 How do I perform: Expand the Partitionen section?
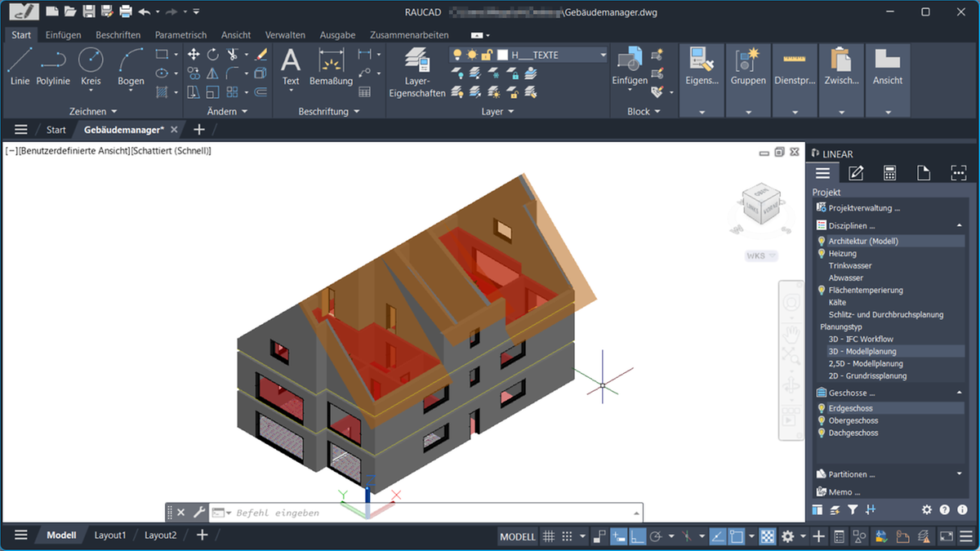click(960, 473)
